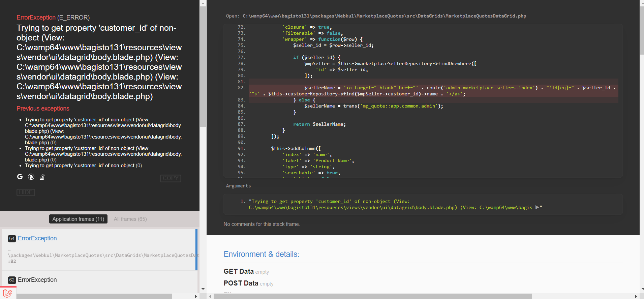Search the error on Stack Overflow
The height and width of the screenshot is (299, 644).
click(x=42, y=177)
